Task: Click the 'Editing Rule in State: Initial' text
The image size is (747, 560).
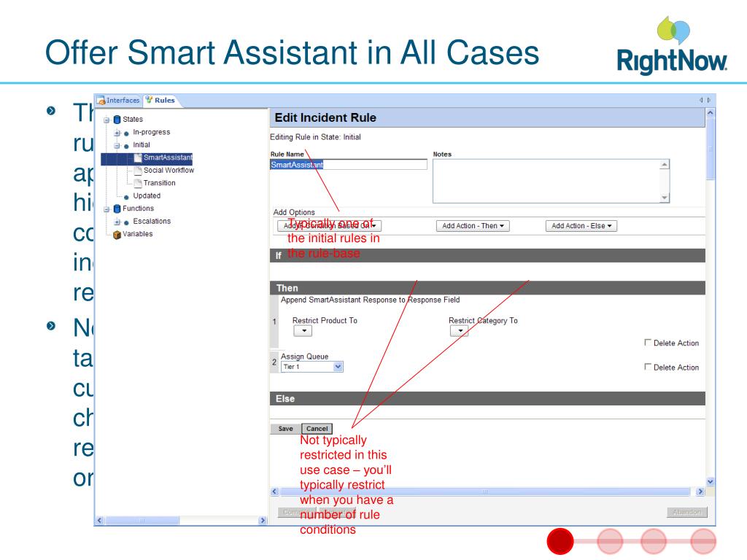Action: point(315,137)
